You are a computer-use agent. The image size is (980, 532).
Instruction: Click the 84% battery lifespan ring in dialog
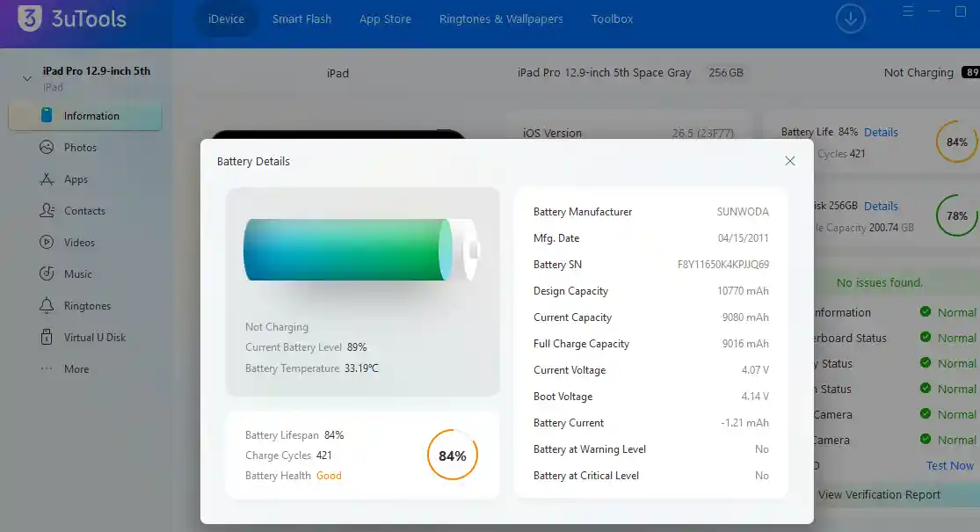click(452, 455)
